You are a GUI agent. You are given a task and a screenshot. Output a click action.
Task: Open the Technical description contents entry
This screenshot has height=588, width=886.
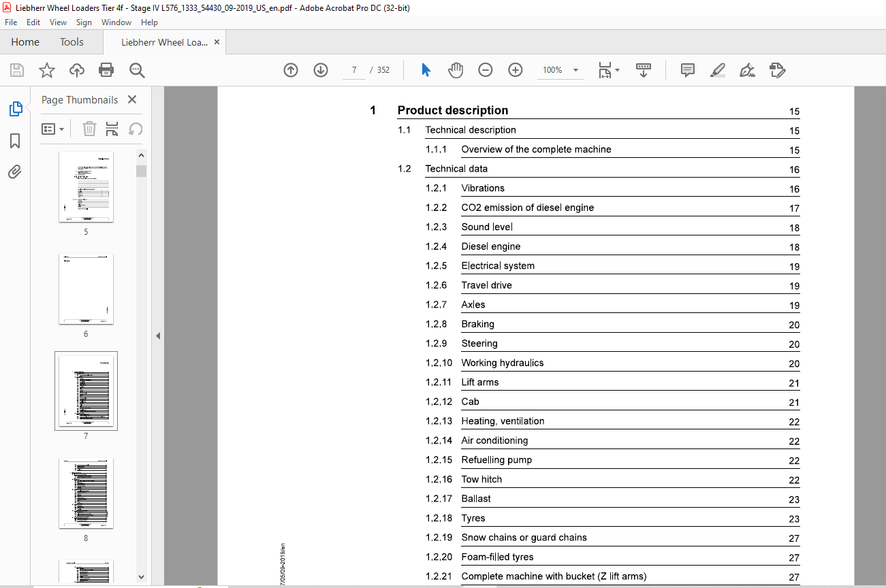471,130
